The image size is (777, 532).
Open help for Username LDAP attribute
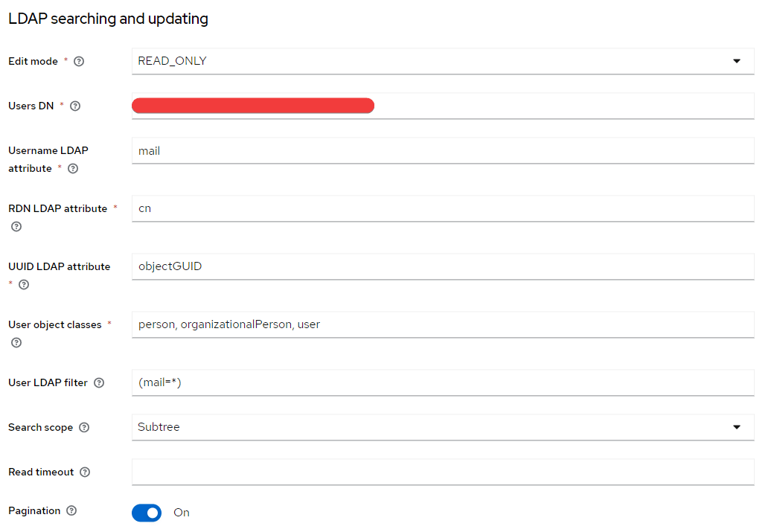pos(73,168)
